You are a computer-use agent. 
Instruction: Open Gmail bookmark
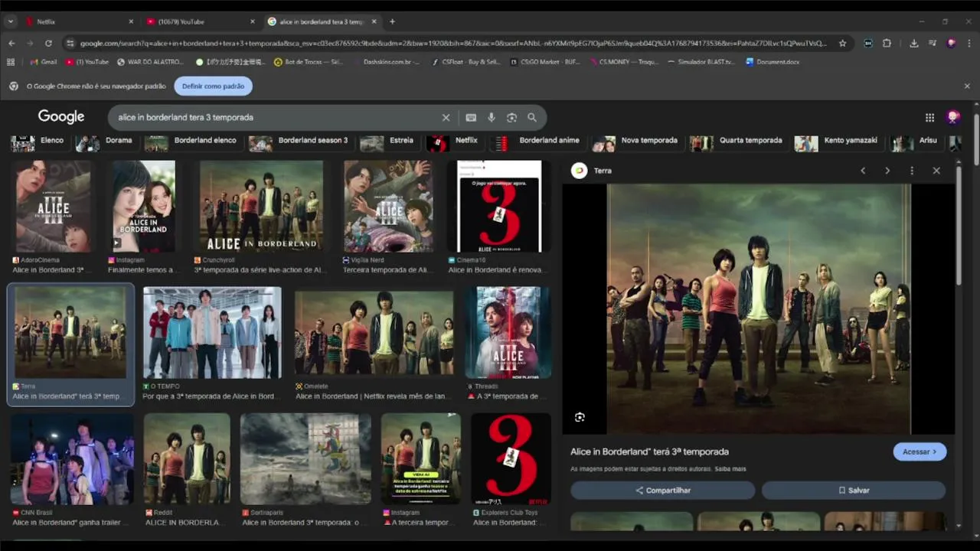(44, 62)
